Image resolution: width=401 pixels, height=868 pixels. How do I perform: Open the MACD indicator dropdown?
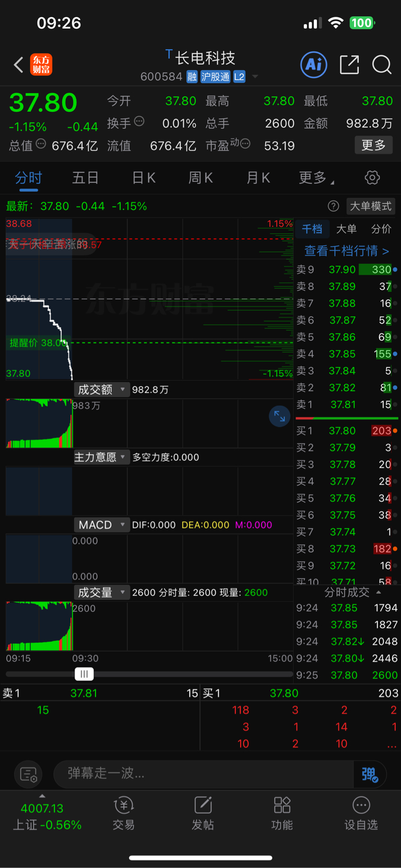[101, 525]
